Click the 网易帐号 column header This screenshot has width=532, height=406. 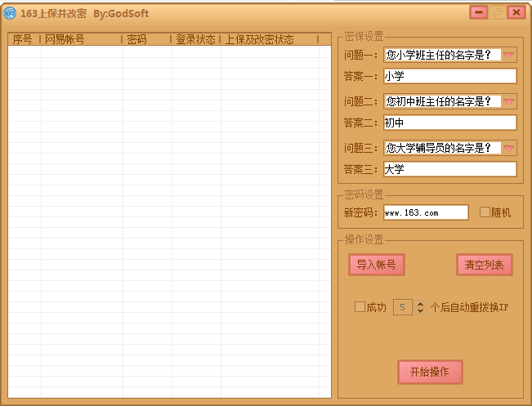tap(81, 39)
